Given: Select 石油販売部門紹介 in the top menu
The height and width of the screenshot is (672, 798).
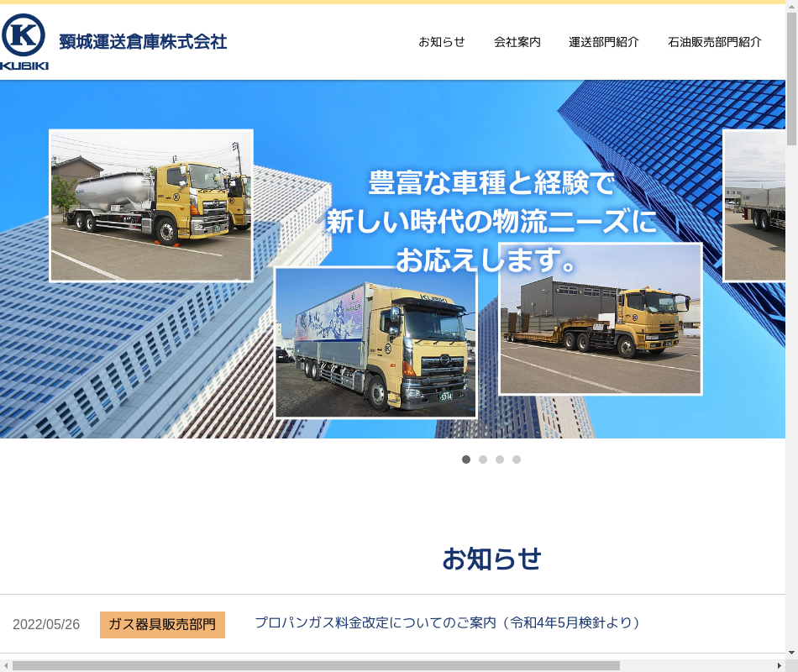Looking at the screenshot, I should pos(714,42).
